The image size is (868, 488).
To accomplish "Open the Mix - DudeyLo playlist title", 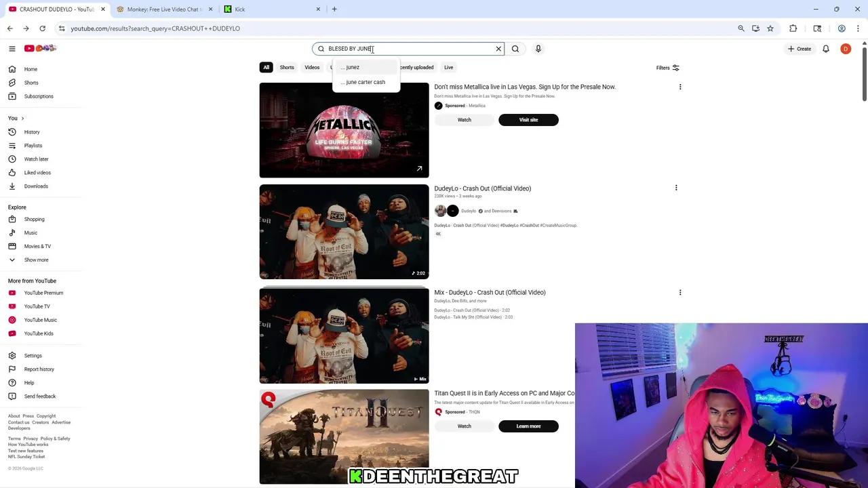I will click(490, 293).
